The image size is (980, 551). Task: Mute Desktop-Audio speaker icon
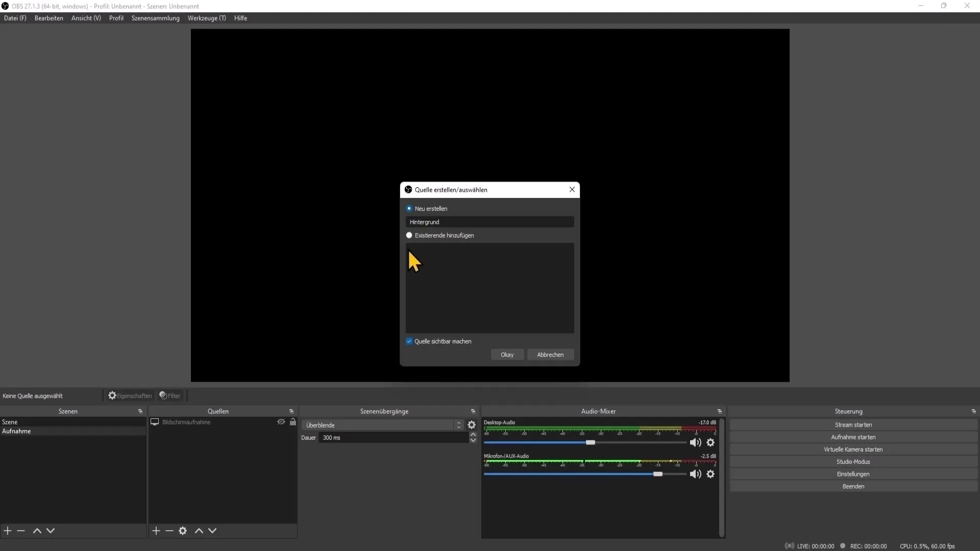[x=695, y=442]
